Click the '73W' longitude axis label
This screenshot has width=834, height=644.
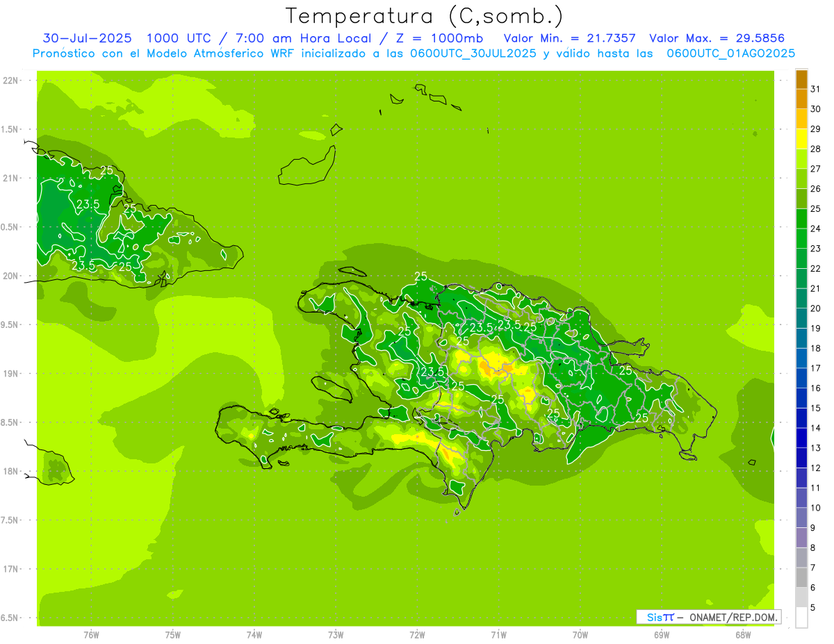click(336, 634)
